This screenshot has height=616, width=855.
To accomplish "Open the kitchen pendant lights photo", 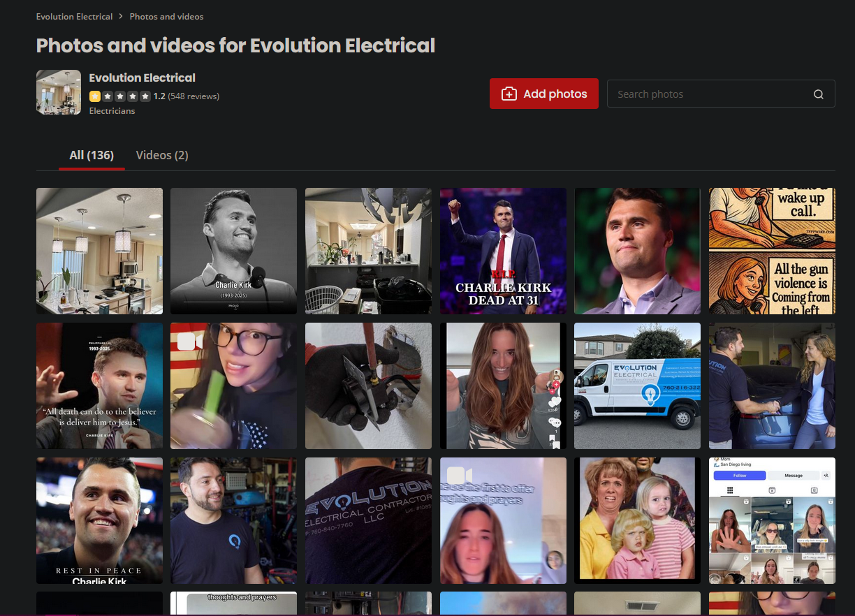I will coord(99,251).
